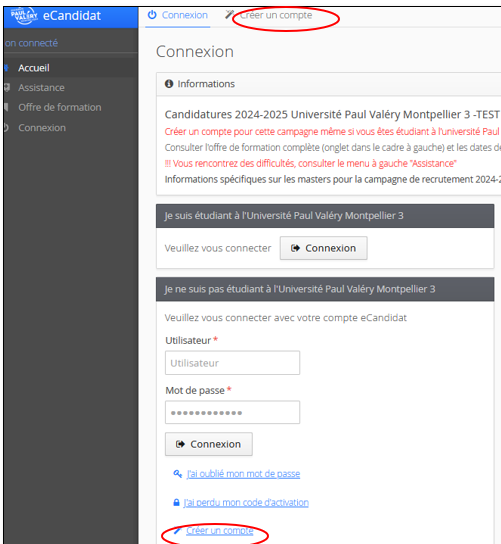Click the eCandidat logo in the header
501x544 pixels.
[x=24, y=16]
